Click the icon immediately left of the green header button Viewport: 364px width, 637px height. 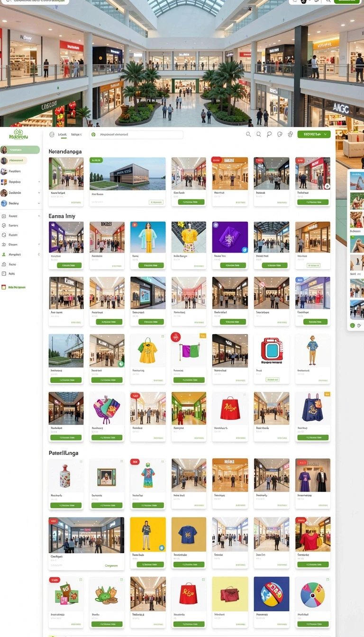coord(291,135)
